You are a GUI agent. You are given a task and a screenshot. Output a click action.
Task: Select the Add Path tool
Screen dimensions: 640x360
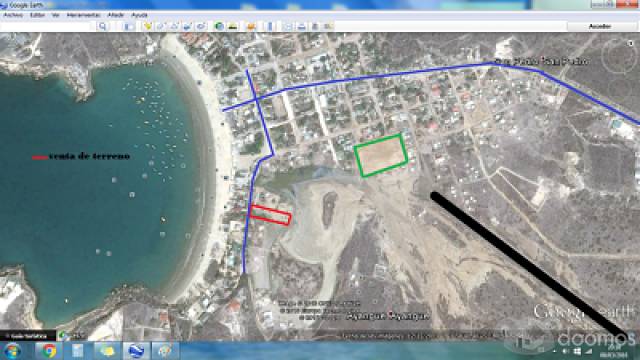(174, 27)
